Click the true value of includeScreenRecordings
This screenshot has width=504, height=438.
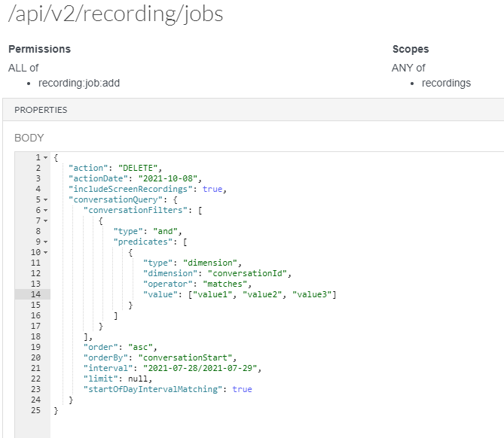click(x=212, y=189)
